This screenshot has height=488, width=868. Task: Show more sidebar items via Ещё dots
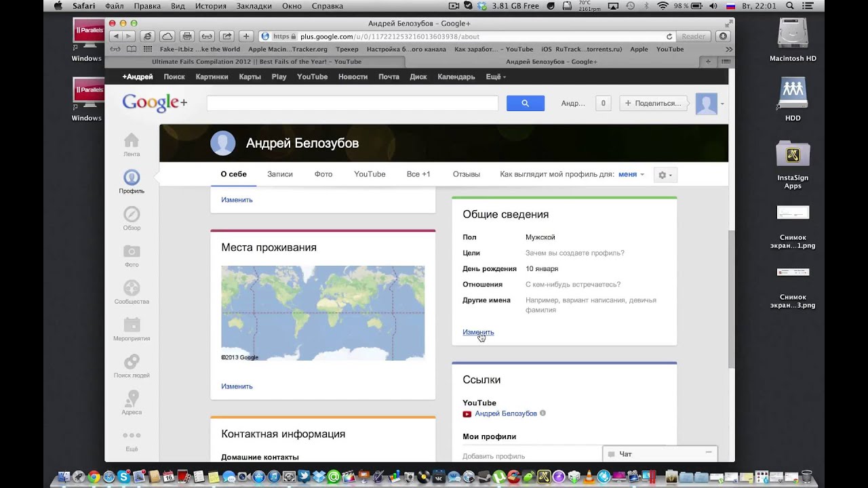pyautogui.click(x=132, y=435)
